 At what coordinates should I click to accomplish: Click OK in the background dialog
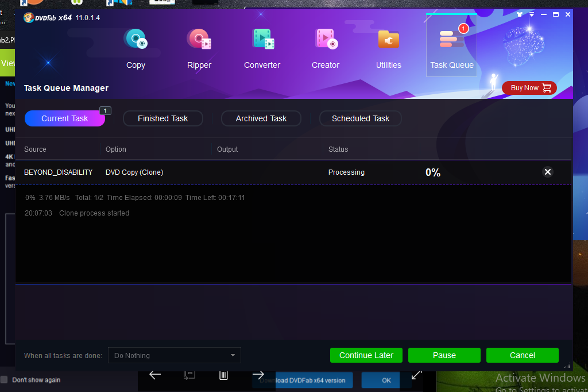pyautogui.click(x=386, y=381)
